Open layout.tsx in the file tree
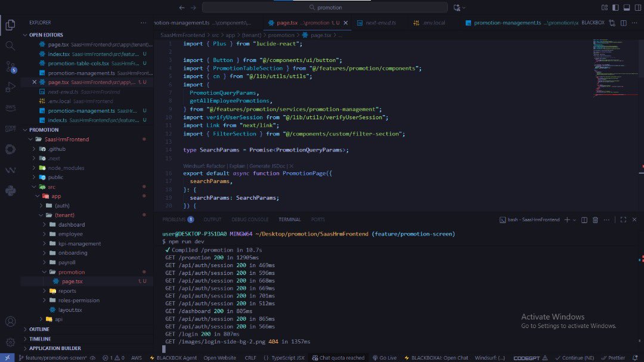Screen dimensions: 644x362 coord(70,310)
